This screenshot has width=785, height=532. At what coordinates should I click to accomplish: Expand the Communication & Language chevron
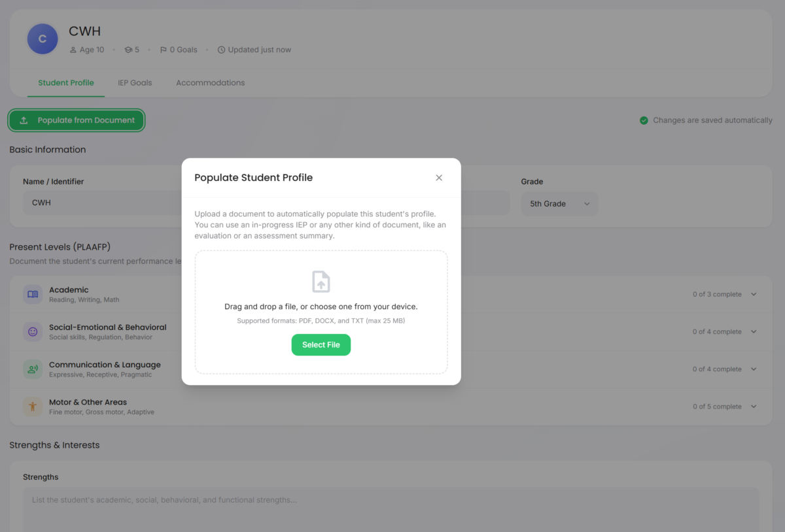point(754,369)
